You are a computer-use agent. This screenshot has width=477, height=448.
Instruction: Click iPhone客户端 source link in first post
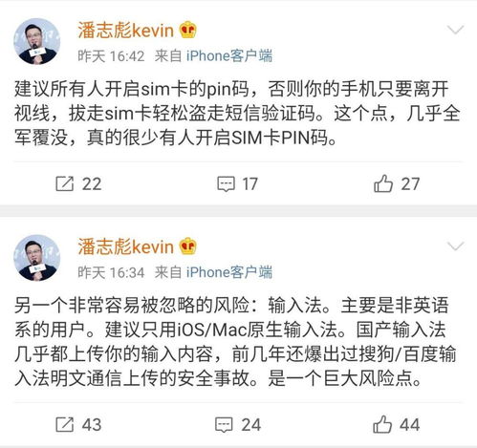(229, 55)
